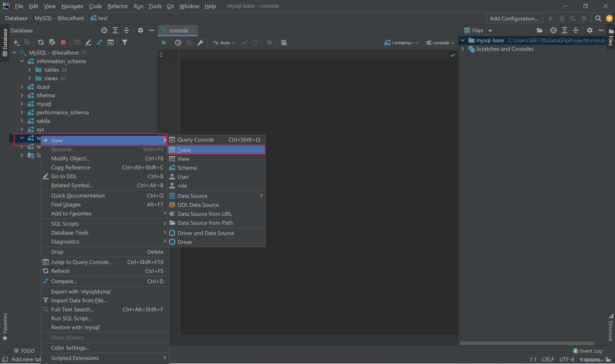This screenshot has height=364, width=615.
Task: Click the horizontal scrollbar in Files panel
Action: pos(527,343)
